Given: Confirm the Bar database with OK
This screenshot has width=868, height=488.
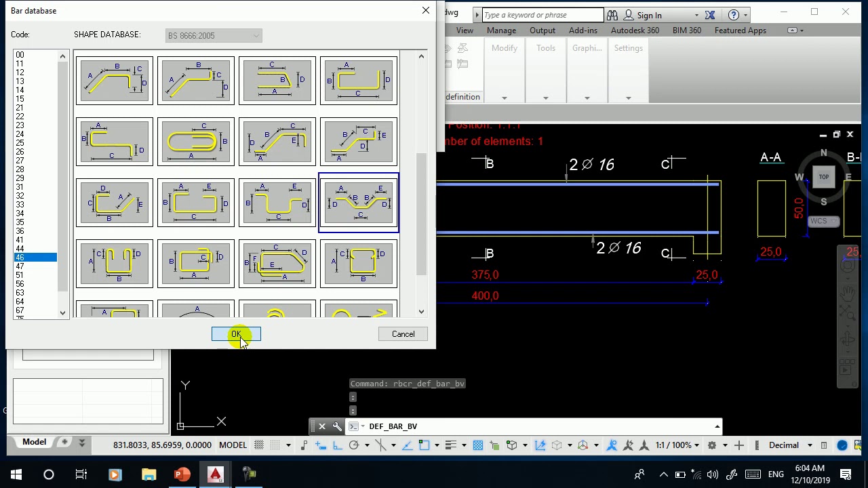Looking at the screenshot, I should pos(236,334).
